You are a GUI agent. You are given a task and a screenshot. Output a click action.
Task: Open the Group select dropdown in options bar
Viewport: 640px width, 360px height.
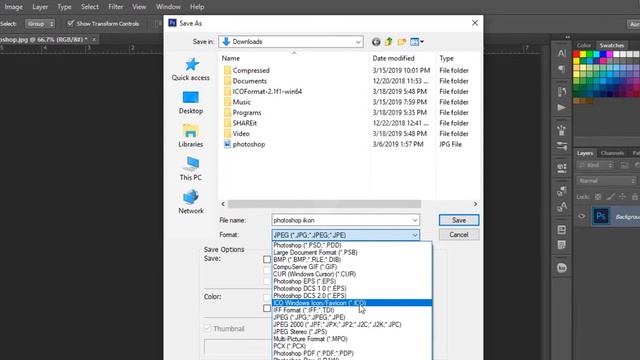click(40, 24)
